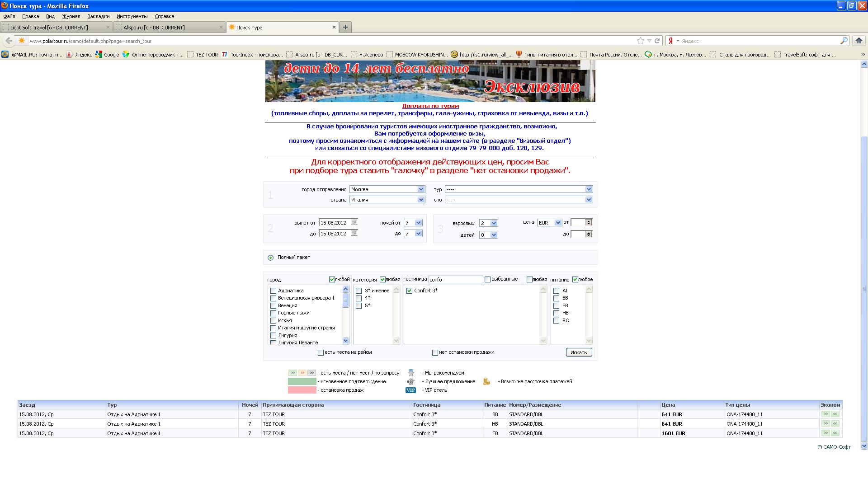The image size is (868, 488).
Task: Click calendar icon next to departure 'до' date
Action: [x=354, y=233]
